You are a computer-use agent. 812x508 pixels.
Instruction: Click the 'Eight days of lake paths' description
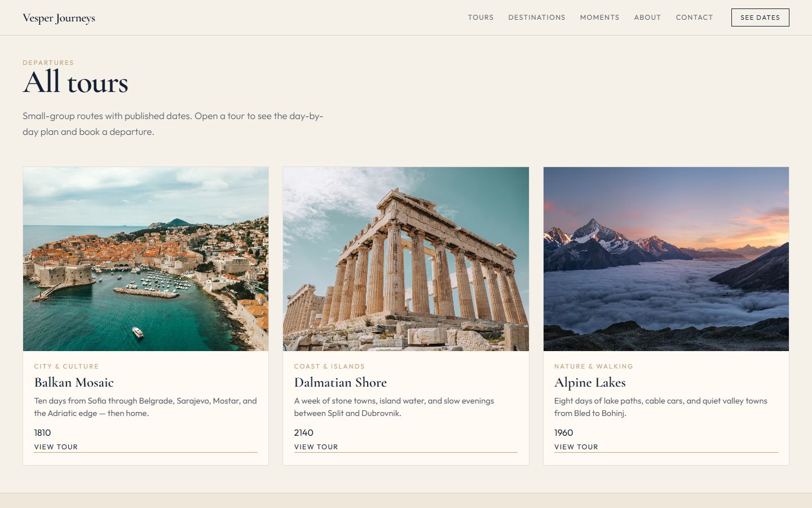tap(661, 407)
